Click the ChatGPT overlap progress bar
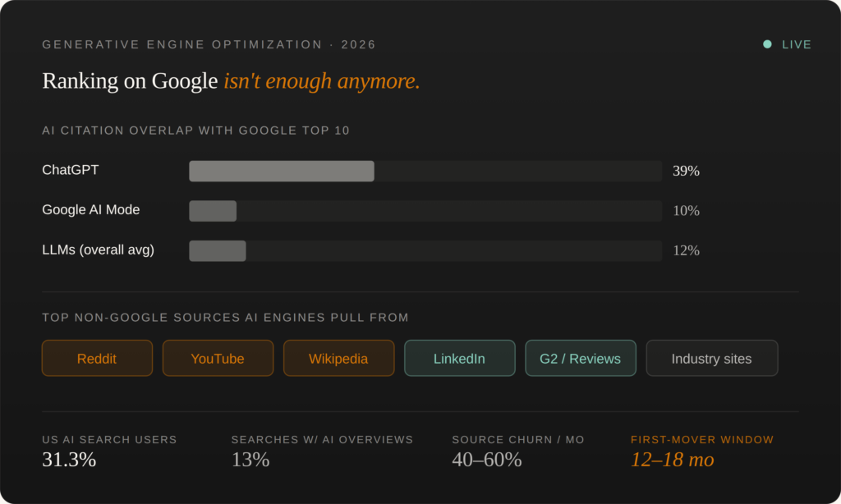The width and height of the screenshot is (841, 504). (x=425, y=171)
